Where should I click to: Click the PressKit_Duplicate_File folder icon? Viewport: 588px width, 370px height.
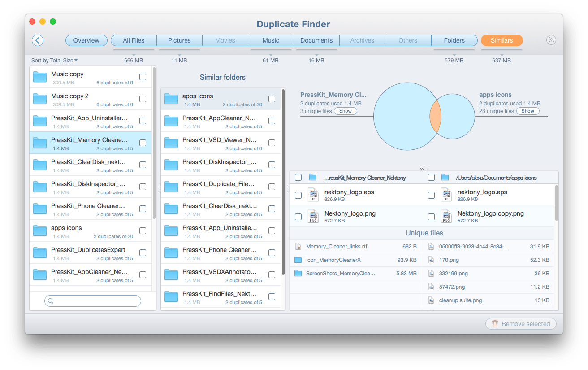tap(171, 187)
